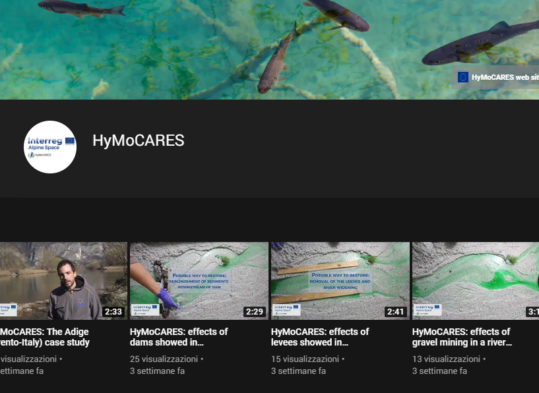Click the Interreg logo on dams video thumbnail
539x393 pixels.
click(145, 309)
